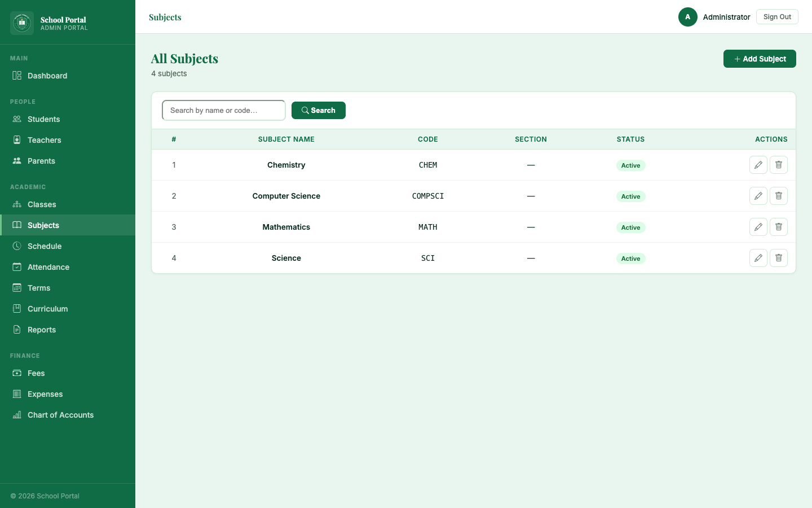Focus the search by name or code field
This screenshot has height=508, width=812.
coord(223,111)
